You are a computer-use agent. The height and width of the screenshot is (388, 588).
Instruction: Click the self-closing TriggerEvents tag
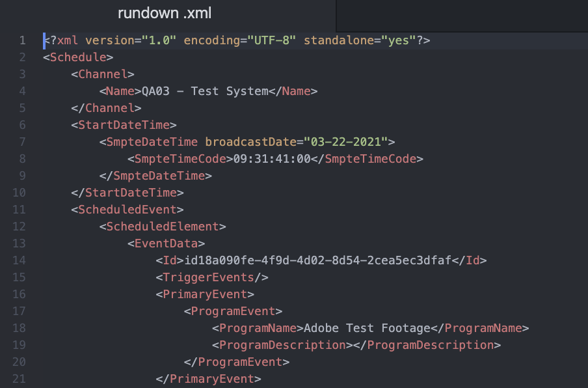click(x=212, y=277)
